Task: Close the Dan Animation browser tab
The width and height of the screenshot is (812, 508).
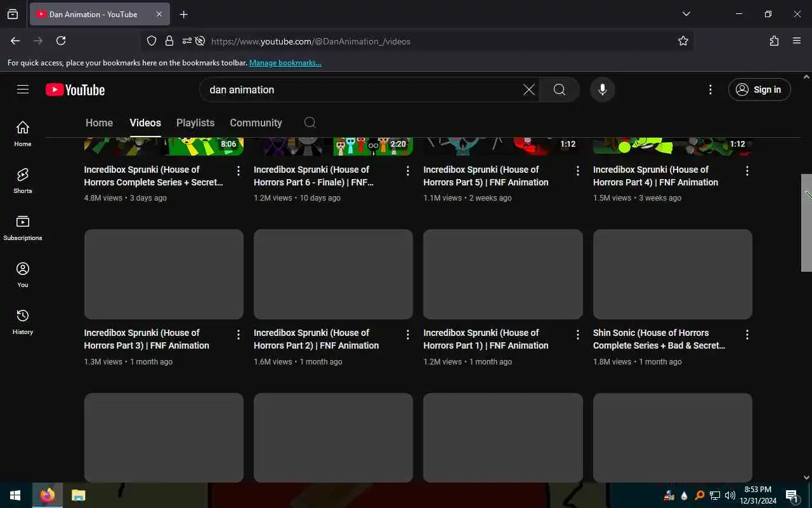Action: coord(159,14)
